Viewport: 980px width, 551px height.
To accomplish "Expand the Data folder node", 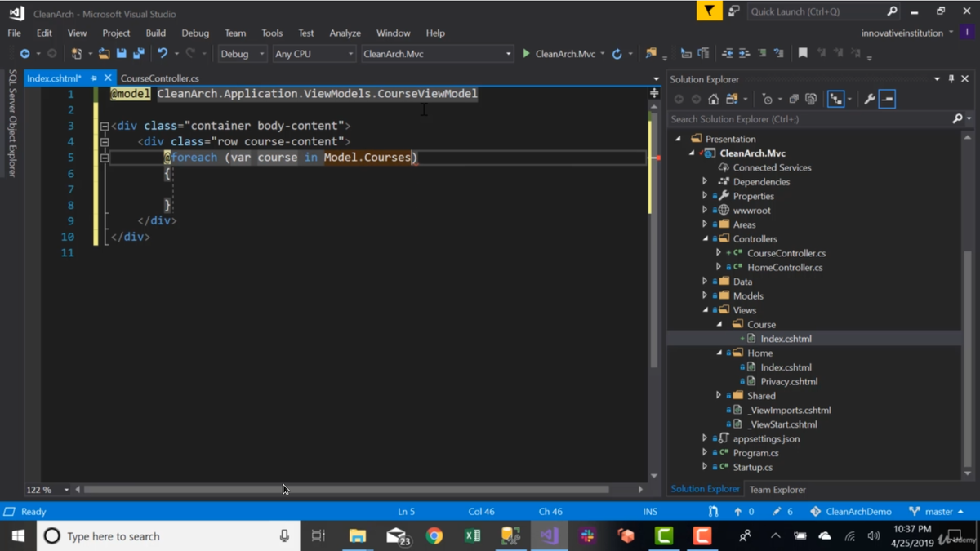I will pos(705,282).
